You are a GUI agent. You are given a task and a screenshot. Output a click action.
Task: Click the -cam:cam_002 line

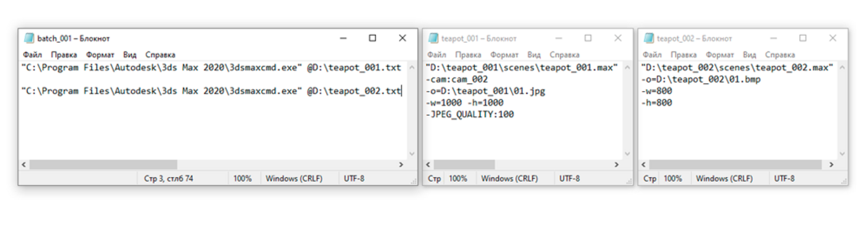point(457,79)
